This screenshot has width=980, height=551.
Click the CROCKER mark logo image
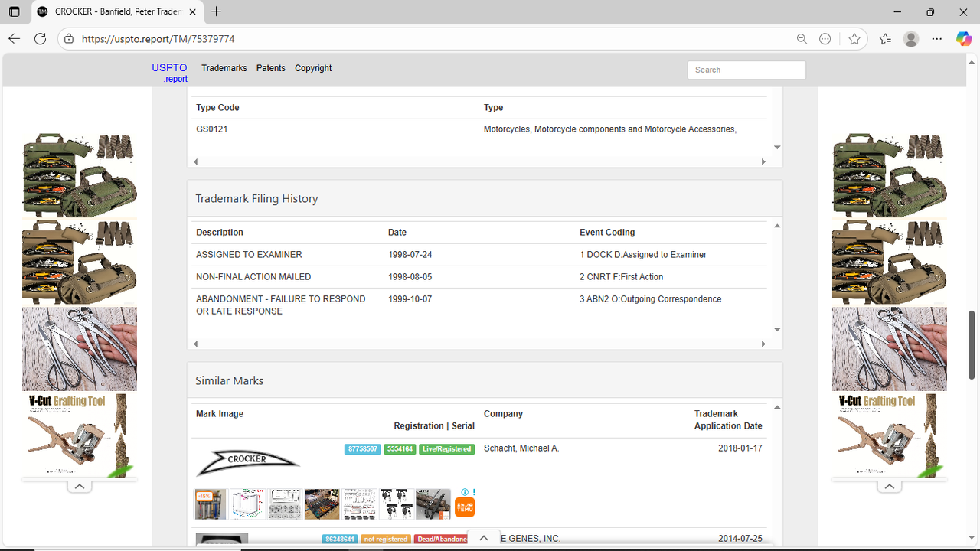248,461
